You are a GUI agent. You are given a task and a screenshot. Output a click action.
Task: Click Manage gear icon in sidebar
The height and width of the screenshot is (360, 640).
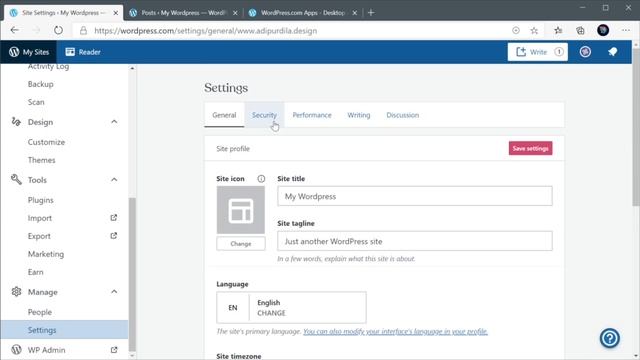[16, 292]
